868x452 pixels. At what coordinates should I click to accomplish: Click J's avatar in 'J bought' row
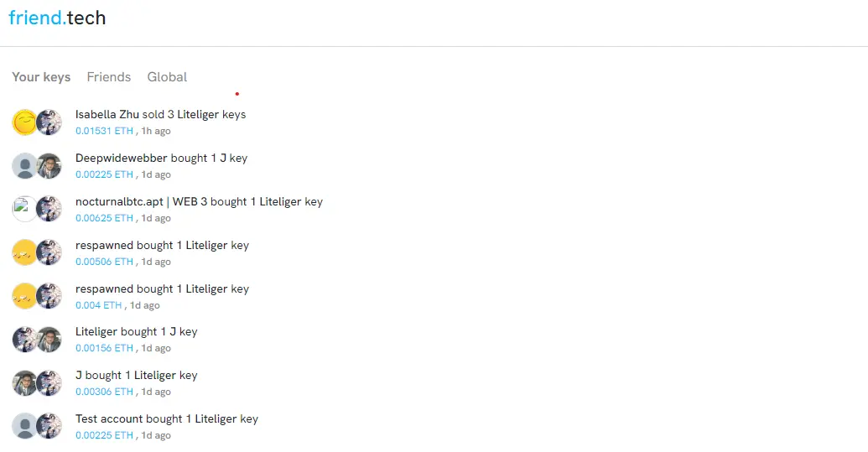(24, 383)
